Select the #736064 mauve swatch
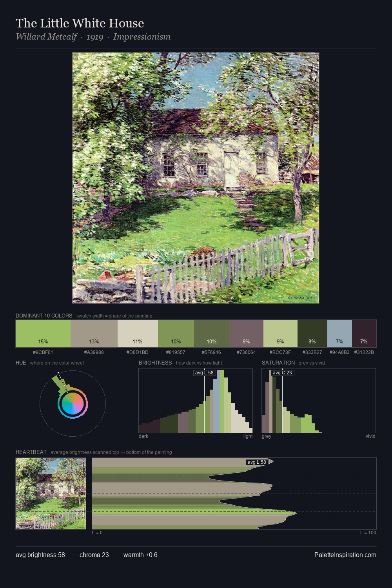This screenshot has height=588, width=392. (247, 334)
